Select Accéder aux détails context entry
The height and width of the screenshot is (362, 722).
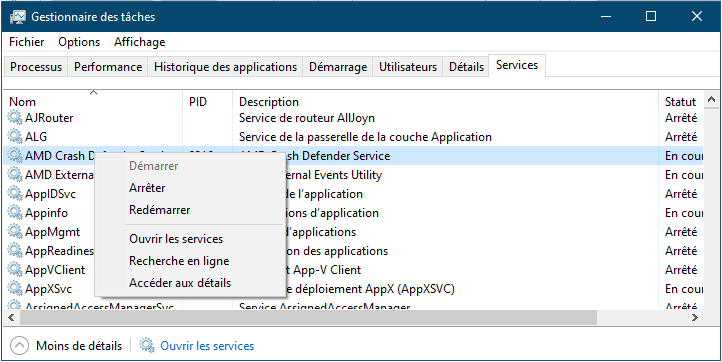coord(189,283)
